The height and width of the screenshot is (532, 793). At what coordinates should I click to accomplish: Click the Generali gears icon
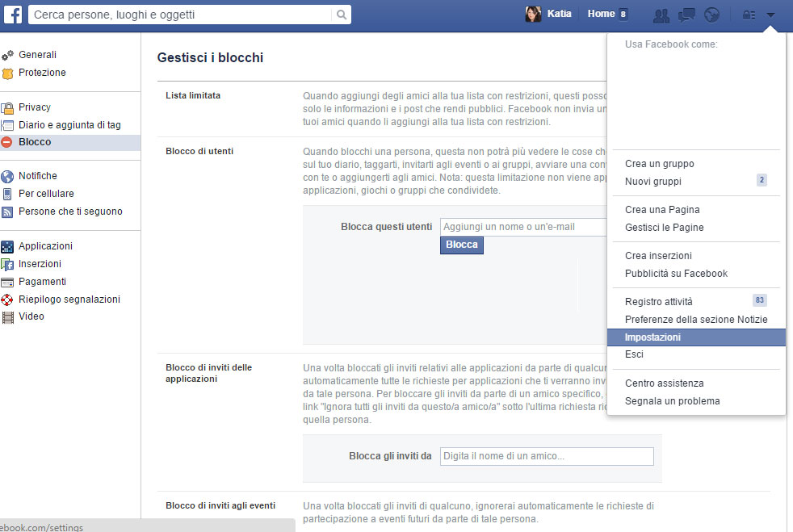[x=7, y=55]
